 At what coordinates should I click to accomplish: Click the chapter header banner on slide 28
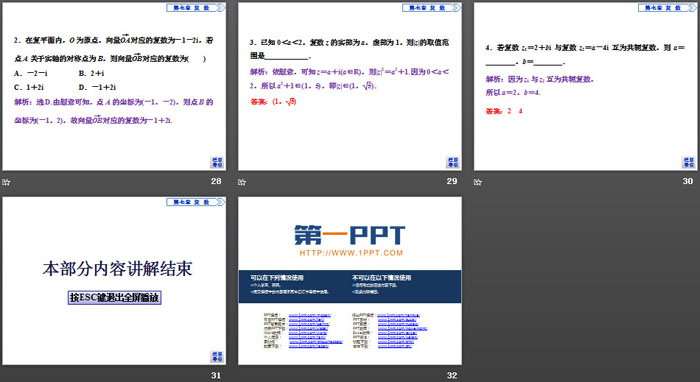click(196, 8)
